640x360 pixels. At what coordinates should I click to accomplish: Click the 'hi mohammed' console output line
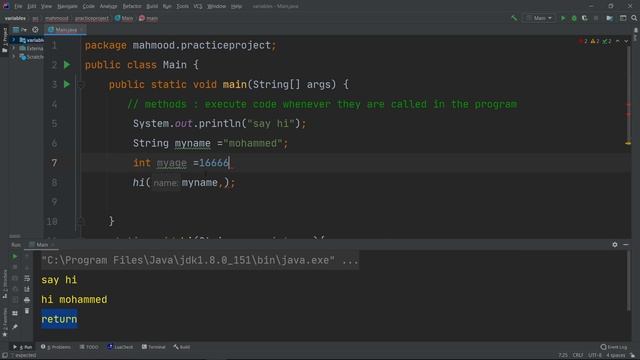point(74,300)
